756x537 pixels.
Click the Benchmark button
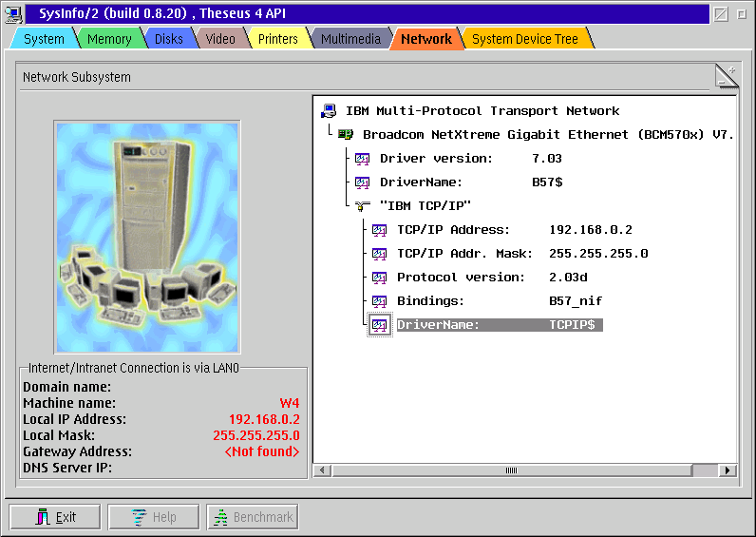253,517
